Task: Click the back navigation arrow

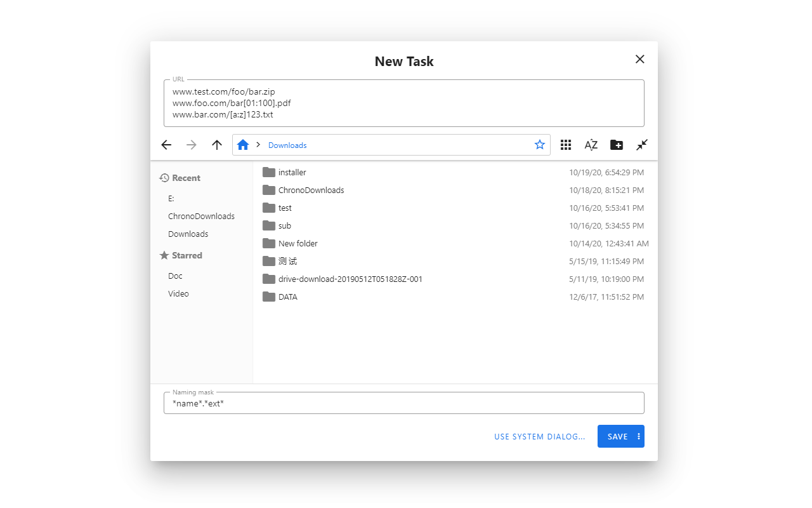Action: point(166,145)
